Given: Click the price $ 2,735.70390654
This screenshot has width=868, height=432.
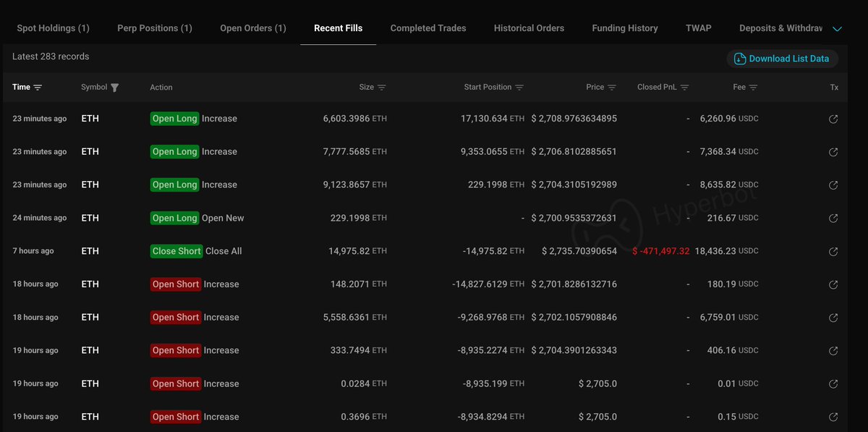Looking at the screenshot, I should pos(579,251).
